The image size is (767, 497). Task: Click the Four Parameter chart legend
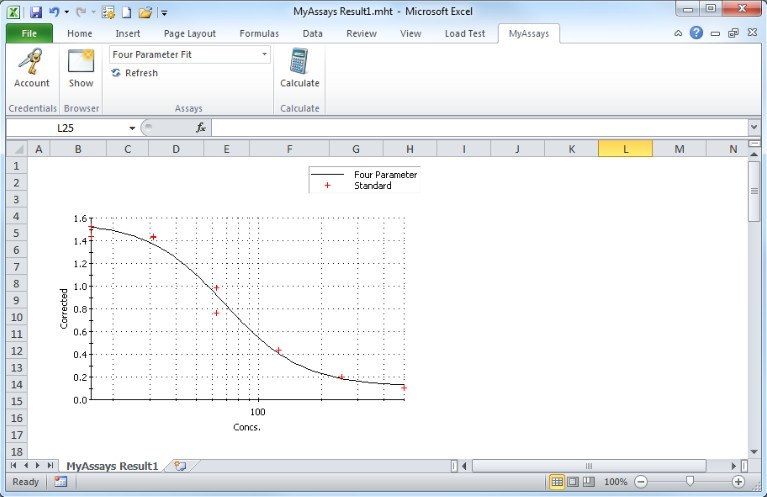[x=364, y=180]
